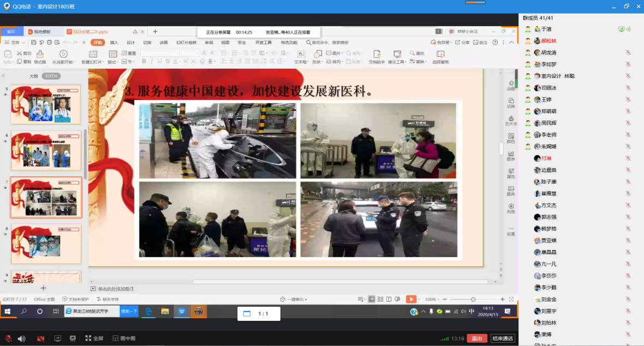Enable 画中画 picture-in-picture mode
This screenshot has height=346, width=644.
pos(123,338)
